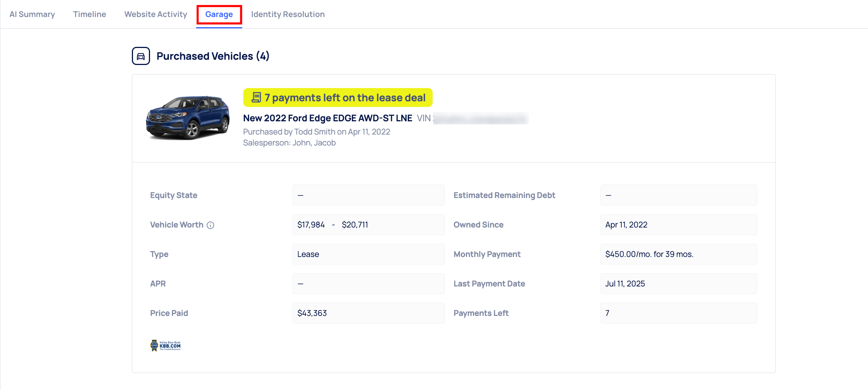868x390 pixels.
Task: Click the Vehicle Worth info icon
Action: [x=210, y=225]
